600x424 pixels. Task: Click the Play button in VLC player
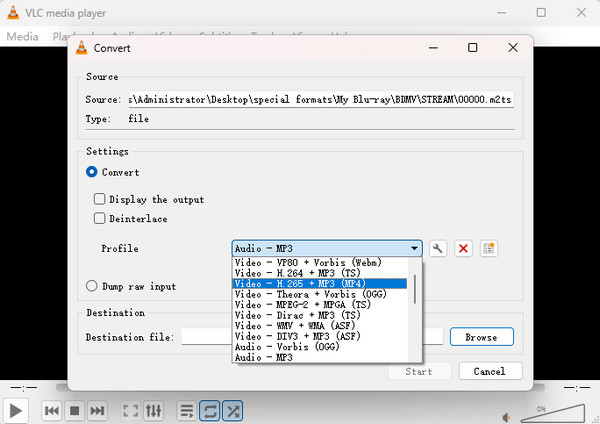tap(16, 411)
